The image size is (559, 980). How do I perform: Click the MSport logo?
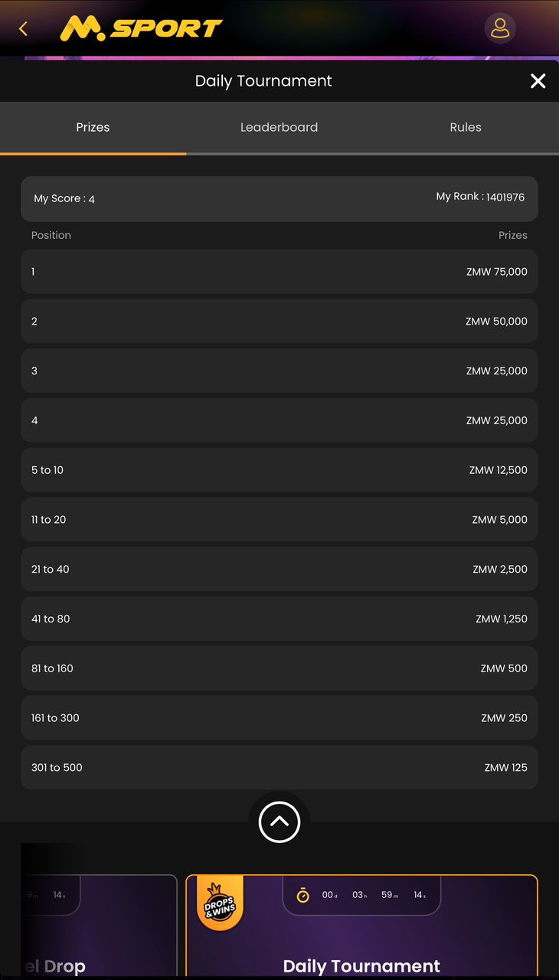pos(141,29)
